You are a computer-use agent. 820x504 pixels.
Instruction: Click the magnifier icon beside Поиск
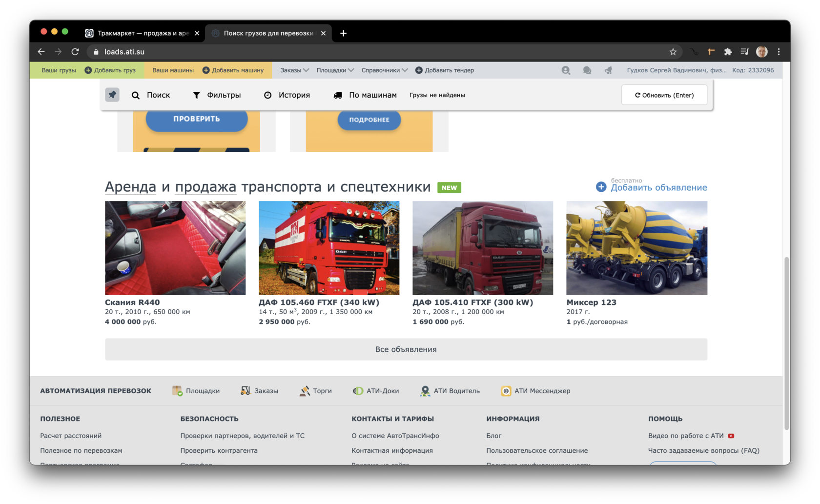(136, 95)
